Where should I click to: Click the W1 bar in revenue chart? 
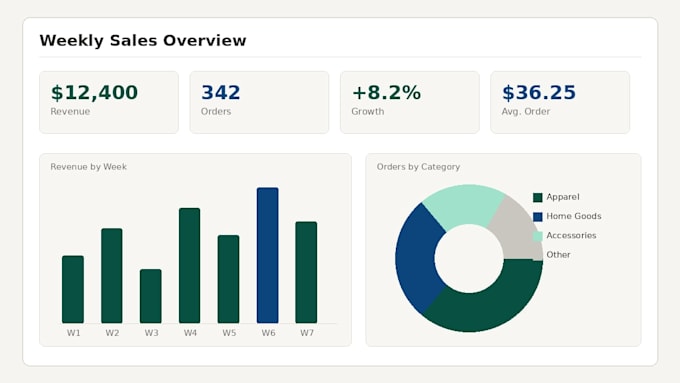(x=73, y=289)
